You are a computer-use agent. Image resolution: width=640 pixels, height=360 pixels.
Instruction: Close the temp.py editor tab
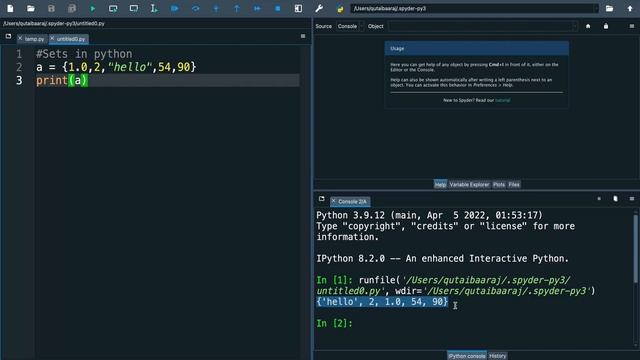tap(20, 38)
